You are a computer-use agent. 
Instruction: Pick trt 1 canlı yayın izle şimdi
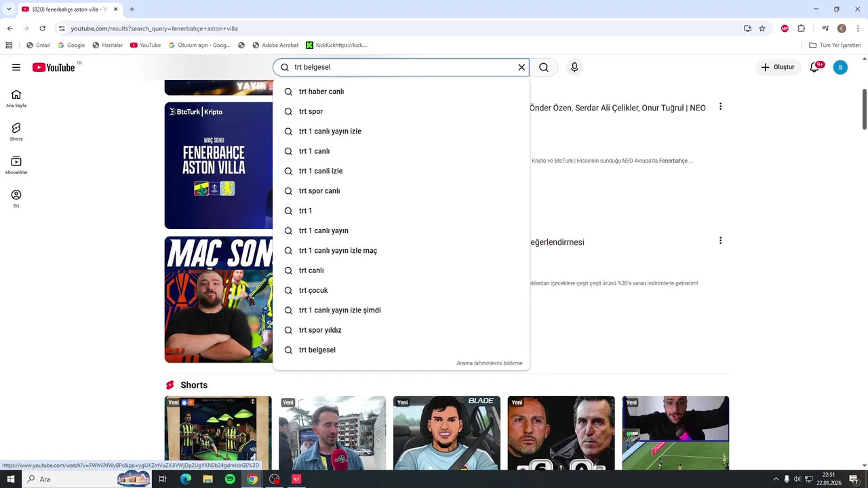(x=401, y=310)
